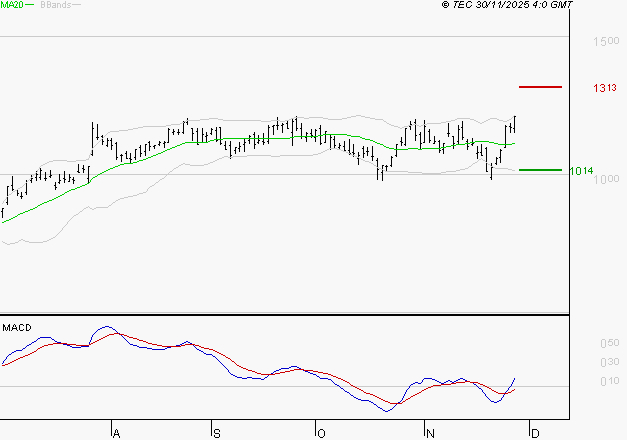The image size is (627, 440).
Task: Click the BBands legend label
Action: (x=56, y=5)
